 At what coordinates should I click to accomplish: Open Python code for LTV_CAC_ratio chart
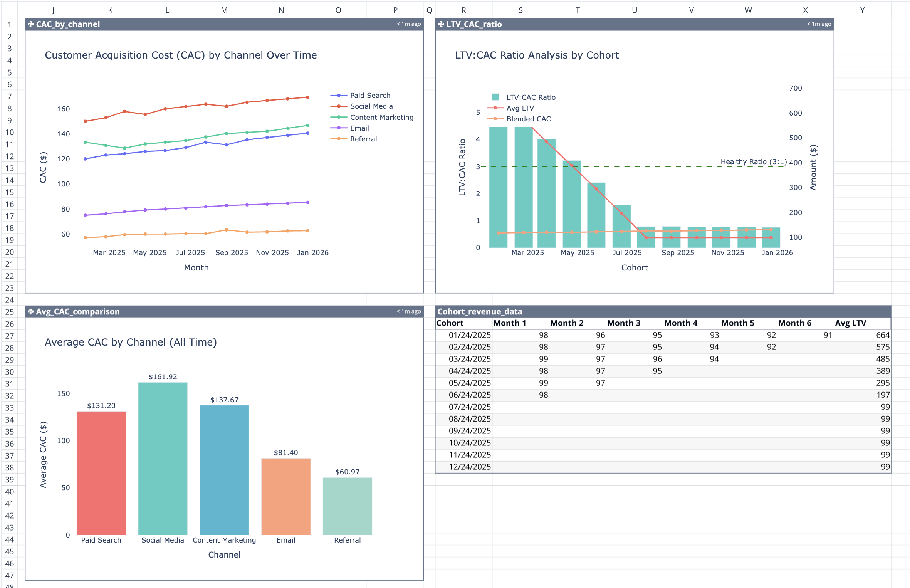(x=440, y=24)
